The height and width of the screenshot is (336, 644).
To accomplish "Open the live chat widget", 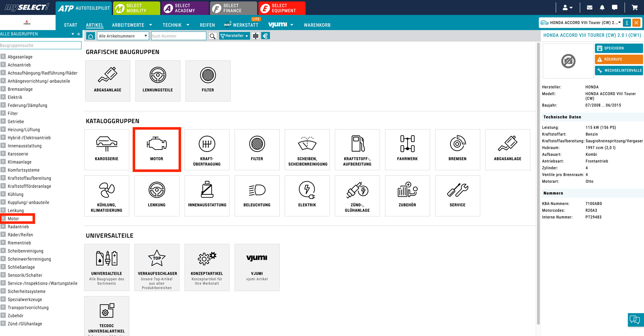I will 635,320.
